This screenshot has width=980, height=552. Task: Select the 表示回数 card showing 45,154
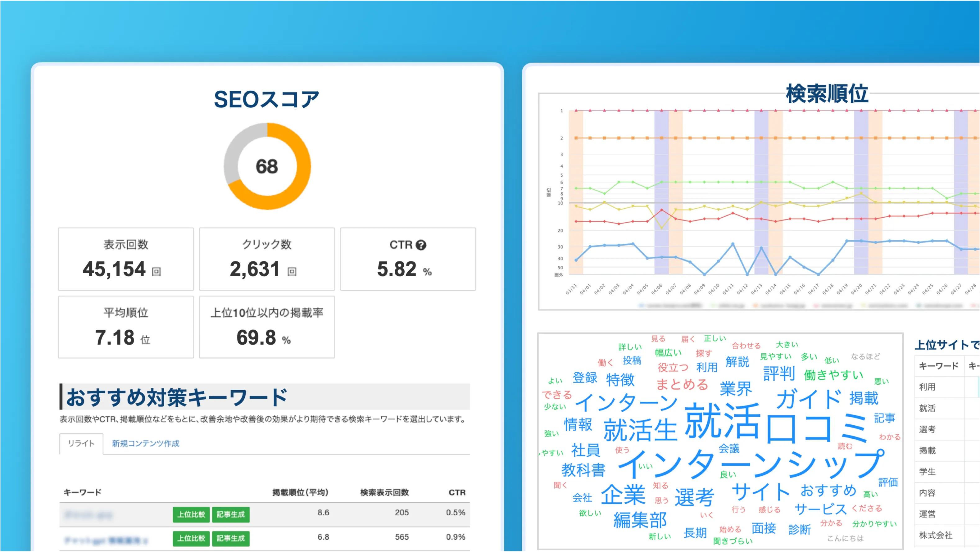(126, 259)
